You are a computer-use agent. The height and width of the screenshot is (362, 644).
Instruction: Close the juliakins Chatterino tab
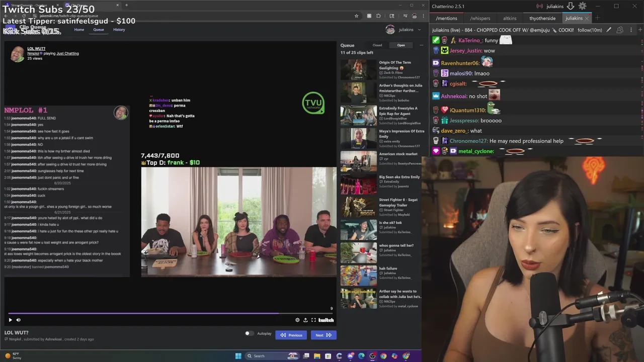[587, 18]
